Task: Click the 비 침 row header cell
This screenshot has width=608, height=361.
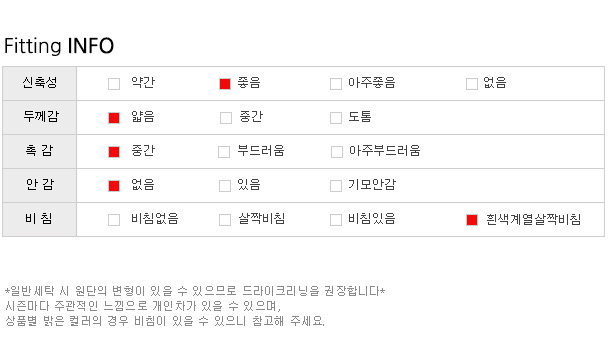Action: (40, 219)
